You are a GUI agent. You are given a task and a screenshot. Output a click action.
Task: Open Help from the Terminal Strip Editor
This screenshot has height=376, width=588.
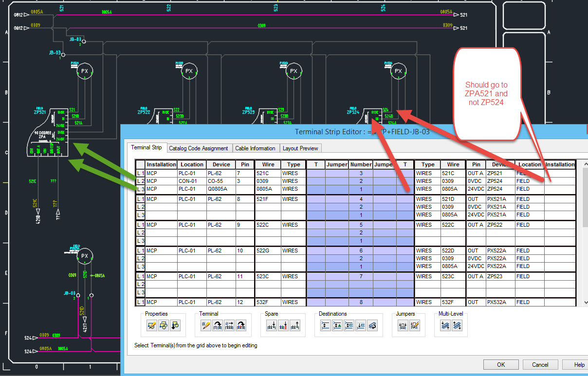pyautogui.click(x=579, y=364)
